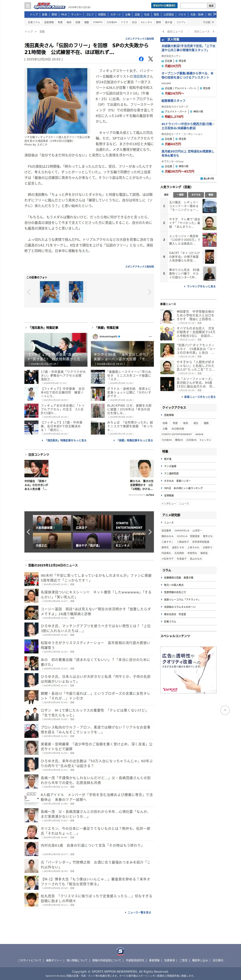Click 浅田真央 name link in article
The width and height of the screenshot is (241, 980).
(140, 77)
